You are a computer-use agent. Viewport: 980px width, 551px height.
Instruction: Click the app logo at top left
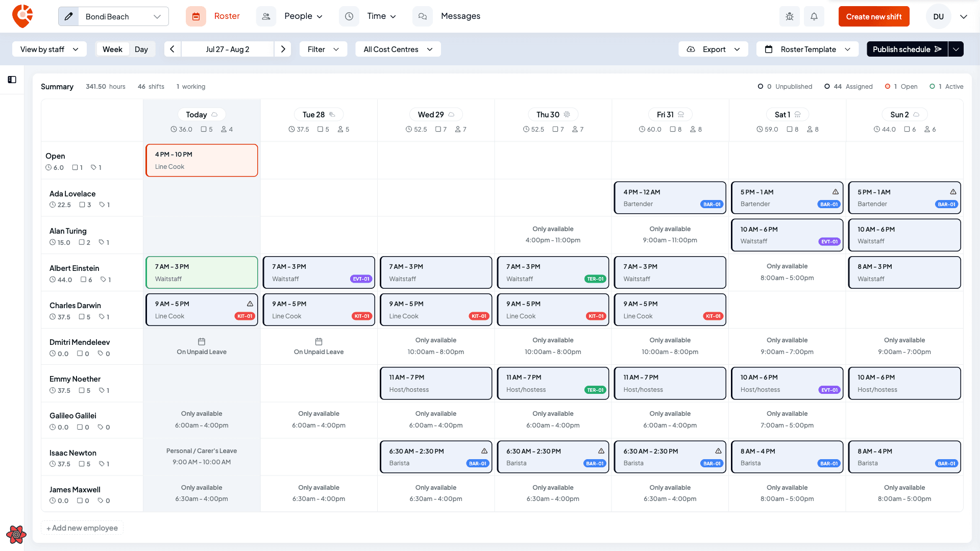click(x=22, y=16)
